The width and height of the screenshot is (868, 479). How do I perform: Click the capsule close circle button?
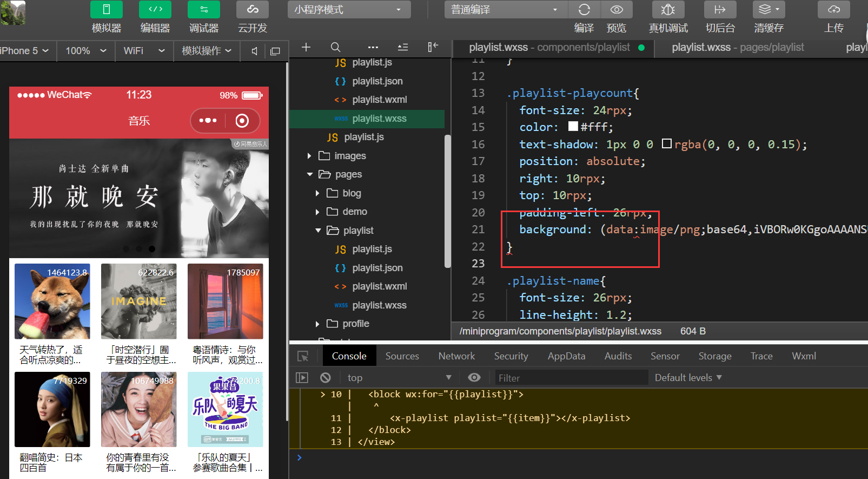[x=242, y=121]
